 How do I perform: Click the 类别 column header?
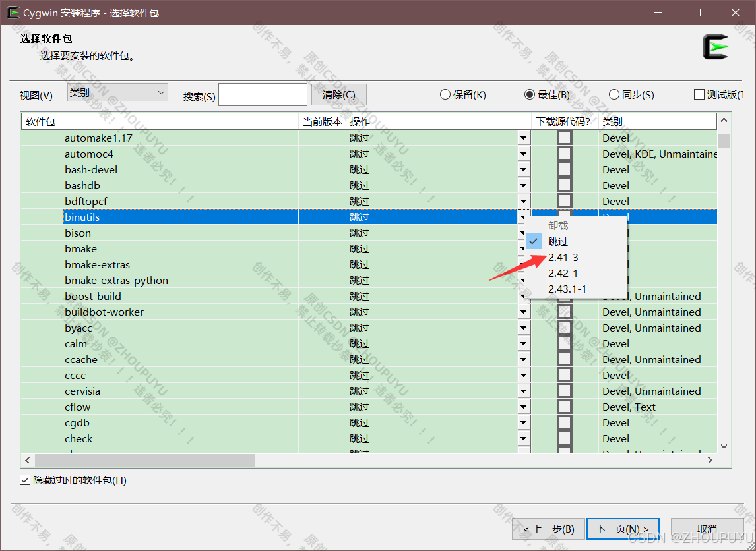658,122
